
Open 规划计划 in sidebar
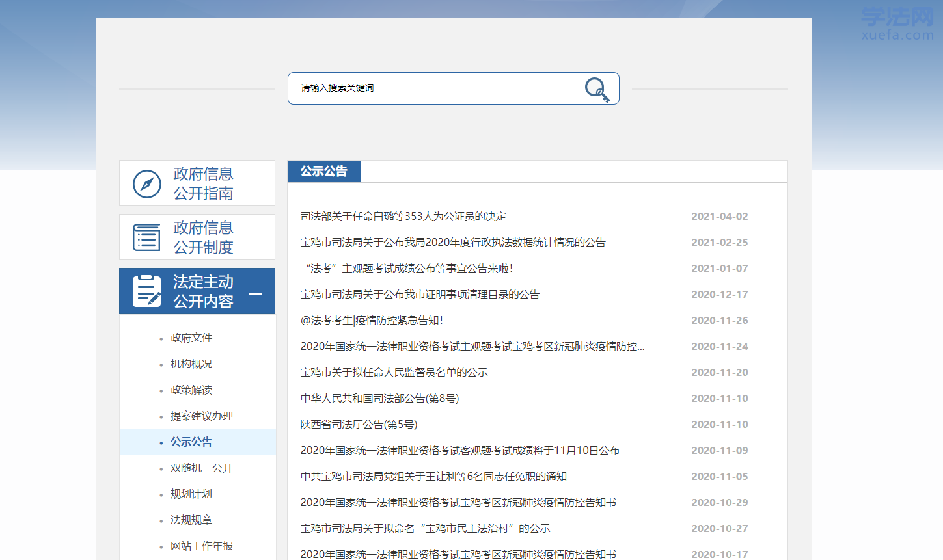[191, 494]
